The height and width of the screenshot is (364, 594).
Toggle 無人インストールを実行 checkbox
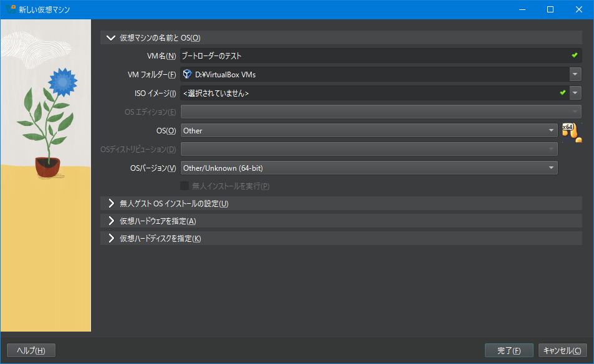[184, 186]
